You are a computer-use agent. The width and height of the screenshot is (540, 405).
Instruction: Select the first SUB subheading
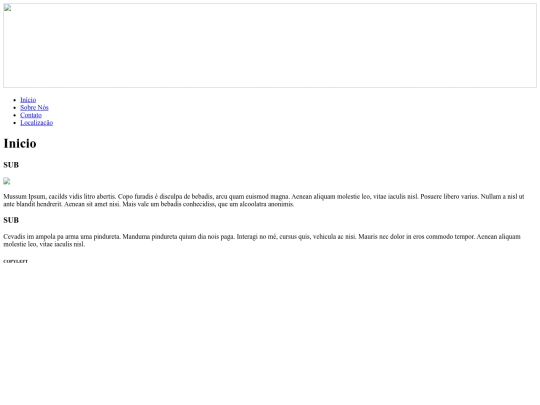pos(11,165)
